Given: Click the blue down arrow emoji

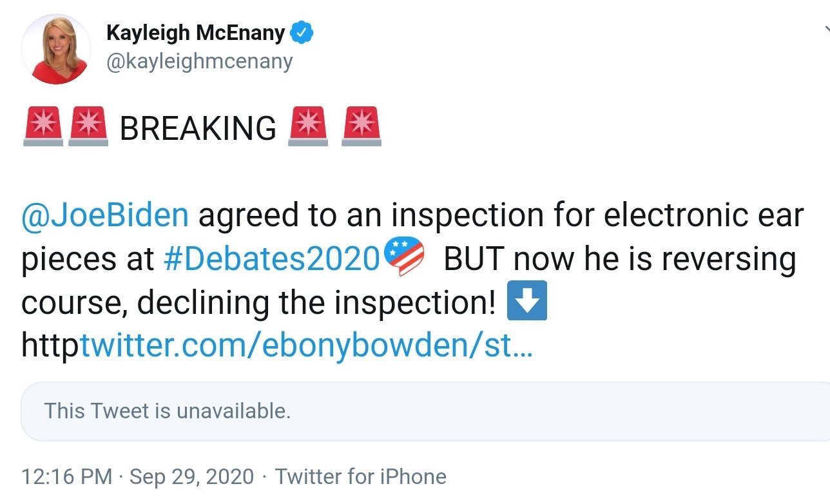Looking at the screenshot, I should coord(527,301).
